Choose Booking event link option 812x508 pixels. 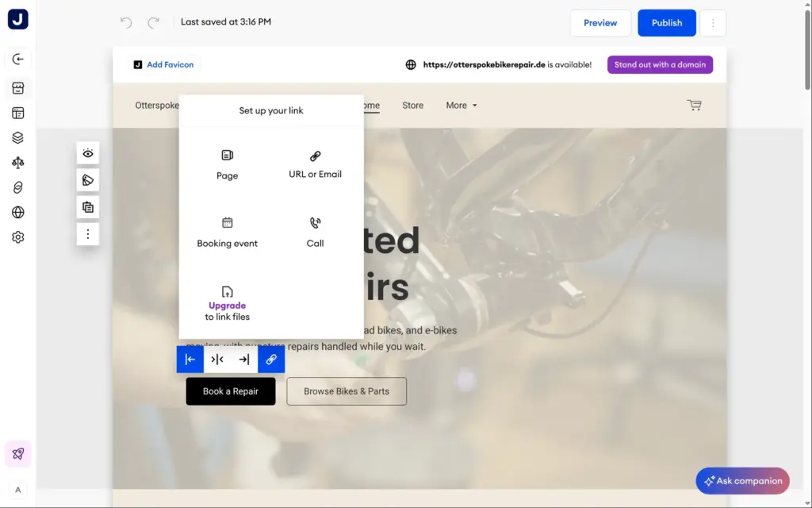coord(228,233)
